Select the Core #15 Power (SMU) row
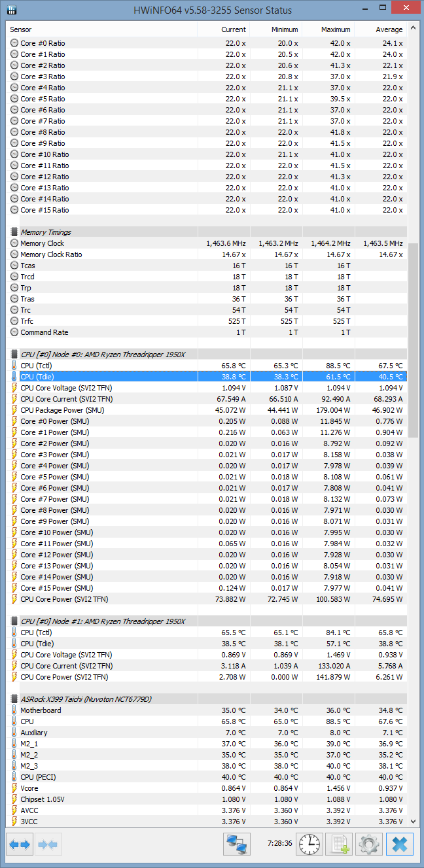 pyautogui.click(x=207, y=588)
